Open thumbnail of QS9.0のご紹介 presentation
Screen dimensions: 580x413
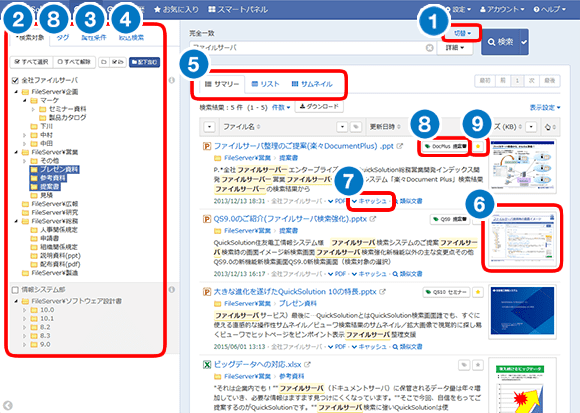[x=522, y=239]
